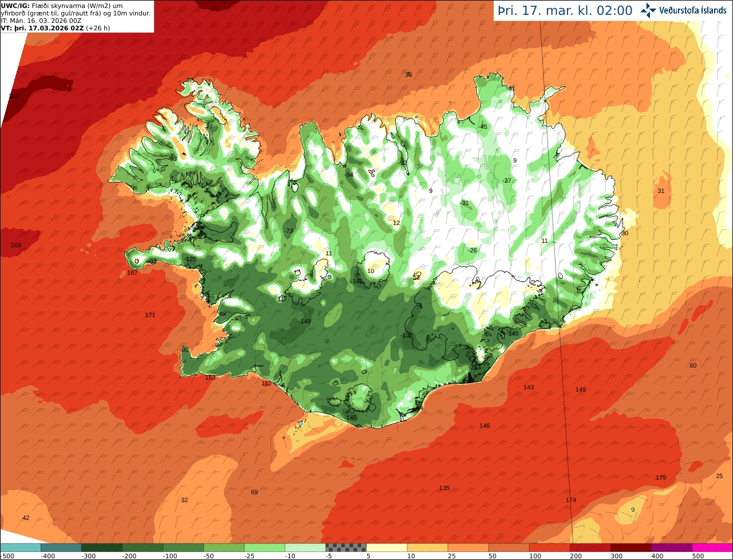Click the VT: þri. 17.03.2026 02Z line
The width and height of the screenshot is (733, 560).
56,27
